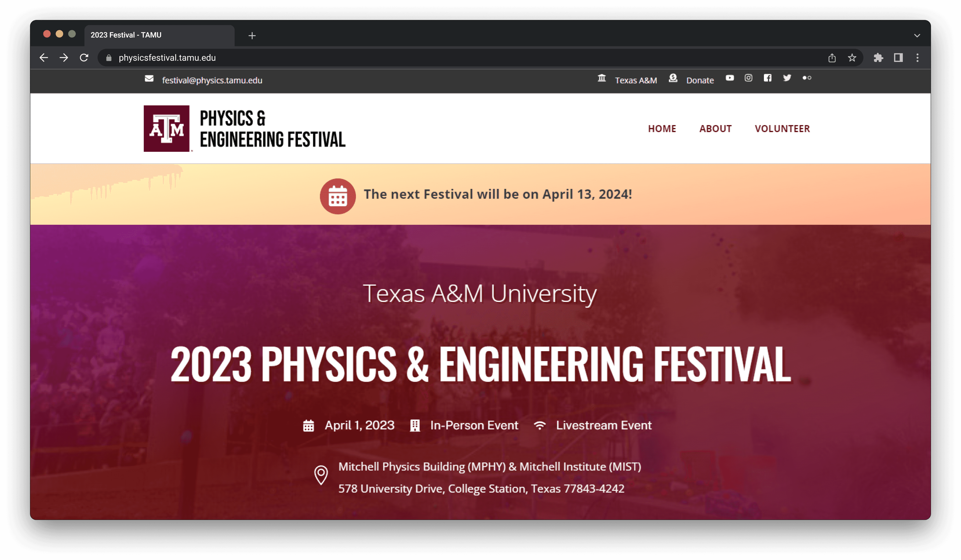Click the red calendar icon in banner
Image resolution: width=961 pixels, height=560 pixels.
tap(337, 196)
